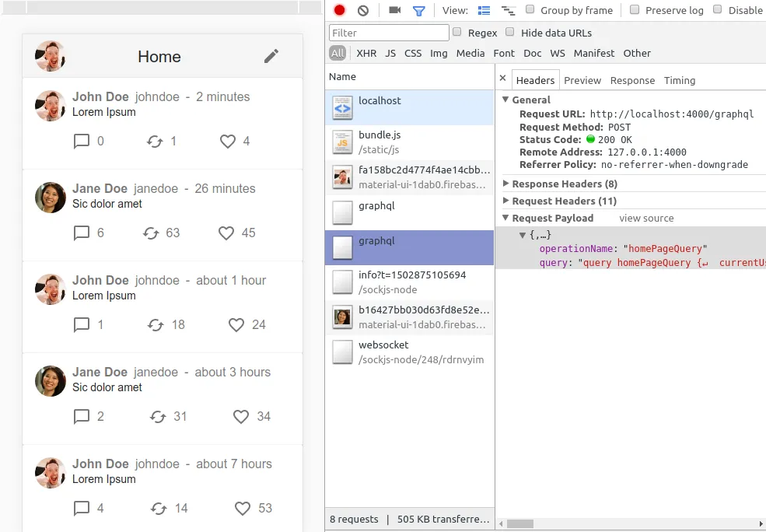Viewport: 766px width, 532px height.
Task: Expand Response Headers (8) section
Action: pyautogui.click(x=506, y=184)
